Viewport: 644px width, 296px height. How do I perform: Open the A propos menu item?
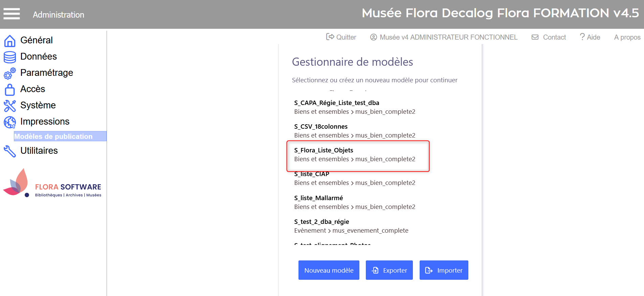(627, 37)
